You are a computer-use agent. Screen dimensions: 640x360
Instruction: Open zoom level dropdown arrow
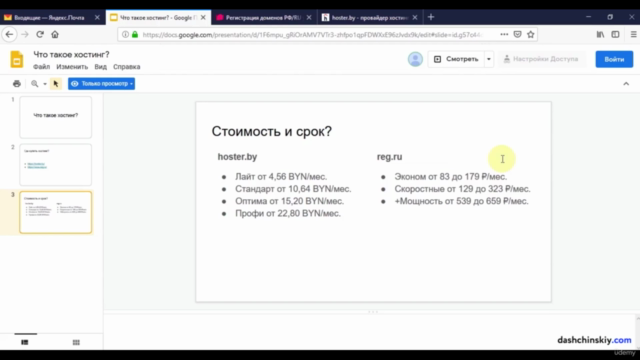[x=45, y=84]
